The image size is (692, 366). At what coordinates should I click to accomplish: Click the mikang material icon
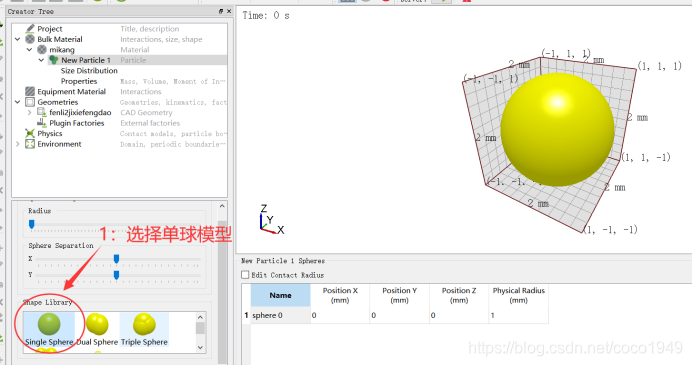coord(42,49)
